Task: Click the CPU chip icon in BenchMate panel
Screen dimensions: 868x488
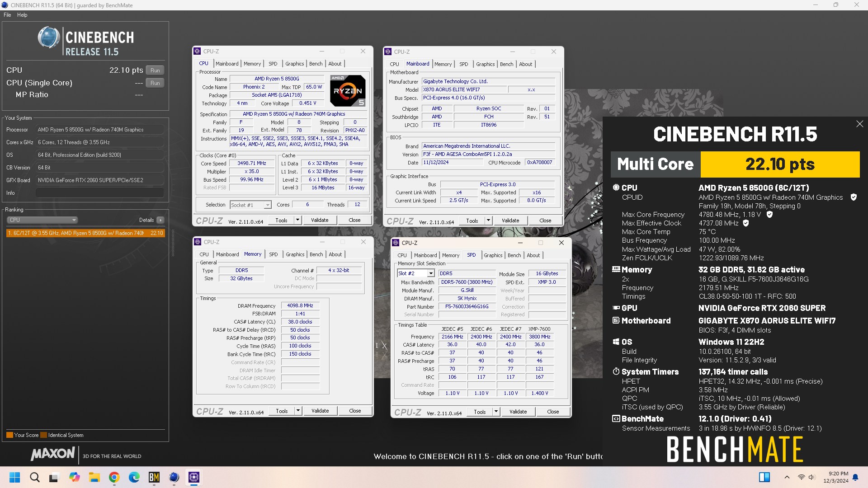Action: coord(616,188)
